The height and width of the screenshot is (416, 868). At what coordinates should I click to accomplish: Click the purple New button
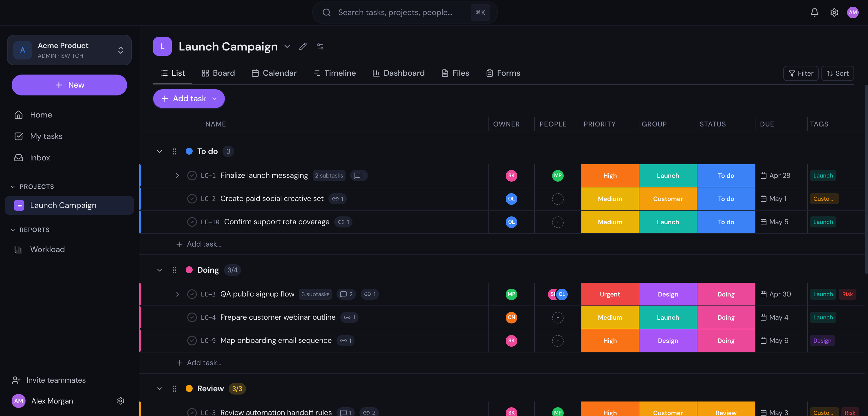coord(69,85)
